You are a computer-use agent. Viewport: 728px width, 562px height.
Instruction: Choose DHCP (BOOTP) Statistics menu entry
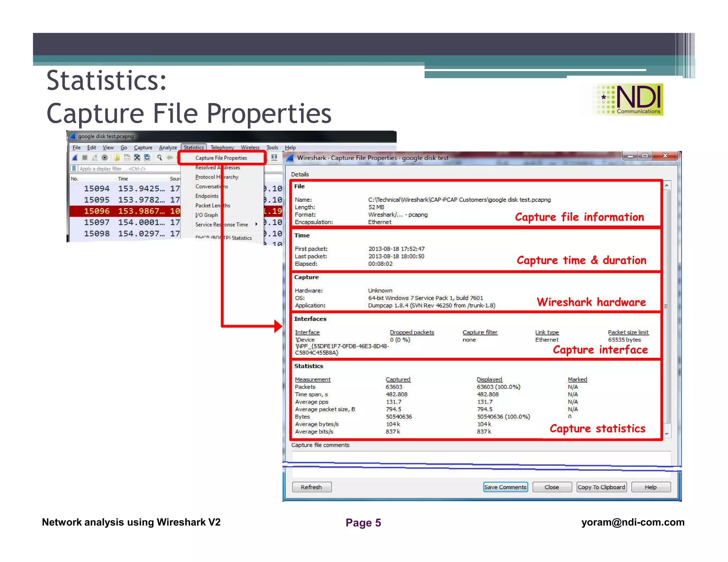coord(224,238)
